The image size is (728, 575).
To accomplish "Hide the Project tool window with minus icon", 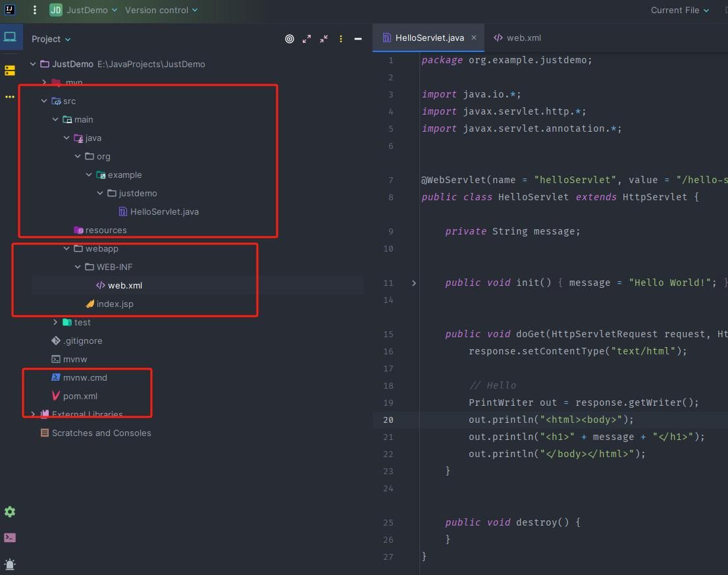I will click(x=358, y=39).
